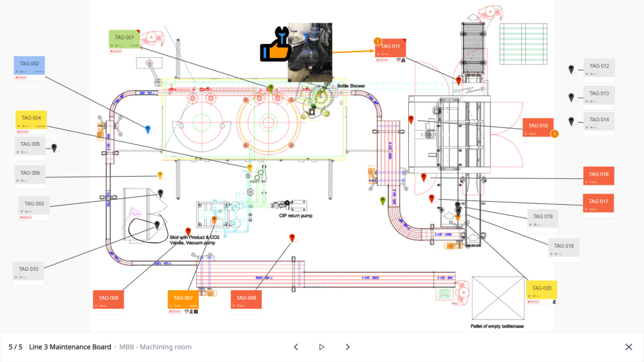The image size is (644, 362).
Task: Click the yellow pin linked to TAG 004
Action: pyautogui.click(x=249, y=168)
